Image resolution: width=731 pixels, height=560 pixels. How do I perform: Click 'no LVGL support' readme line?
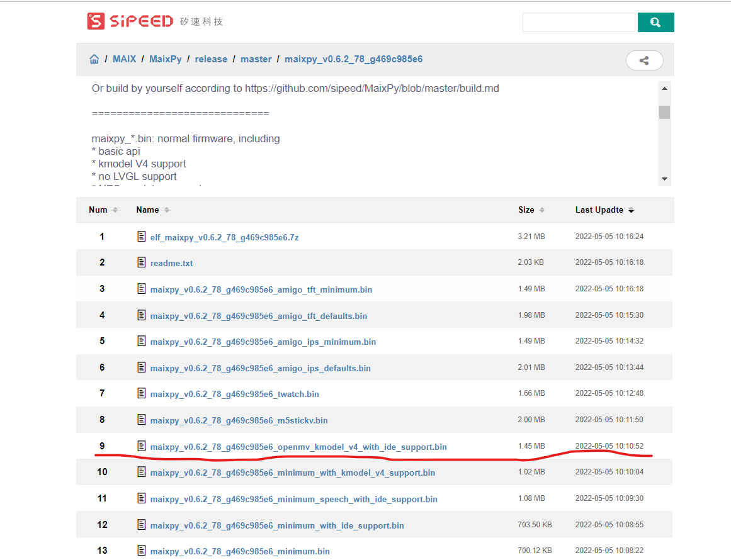(x=134, y=177)
